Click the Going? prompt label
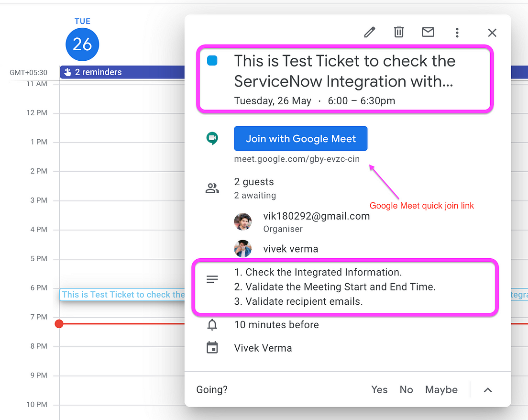 click(212, 390)
